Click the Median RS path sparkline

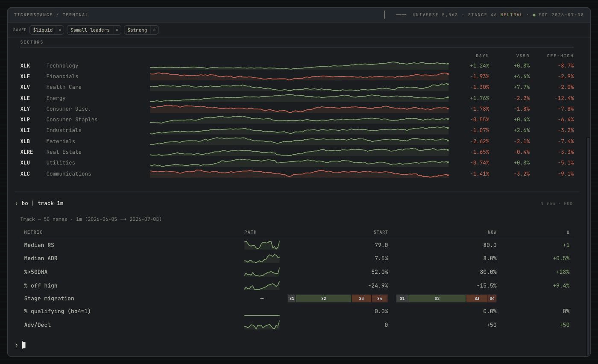262,245
